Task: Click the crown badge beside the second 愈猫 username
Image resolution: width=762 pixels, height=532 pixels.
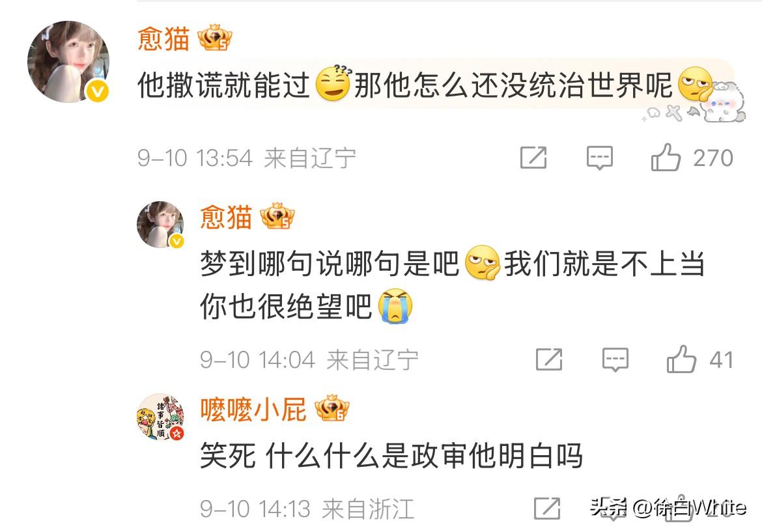Action: [277, 216]
